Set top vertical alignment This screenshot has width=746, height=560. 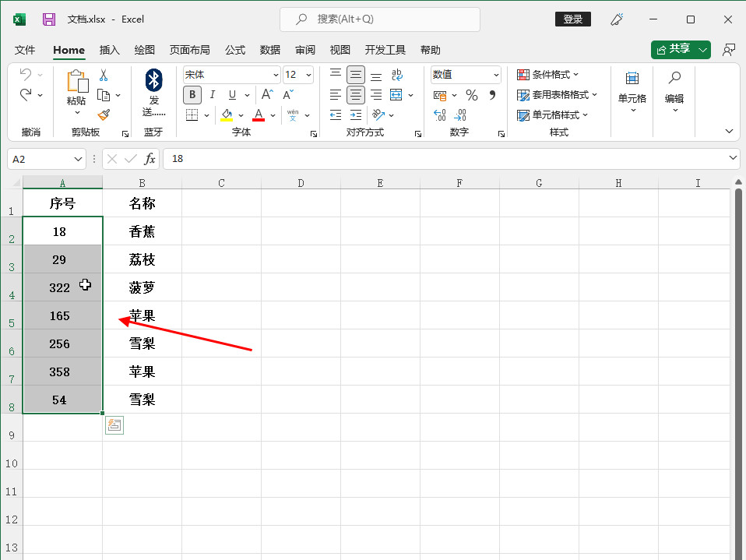click(x=336, y=75)
